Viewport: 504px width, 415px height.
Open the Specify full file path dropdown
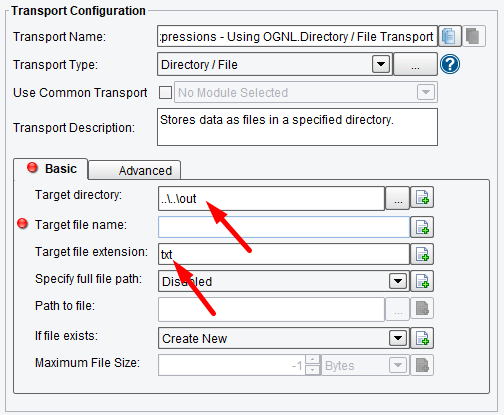coord(398,281)
